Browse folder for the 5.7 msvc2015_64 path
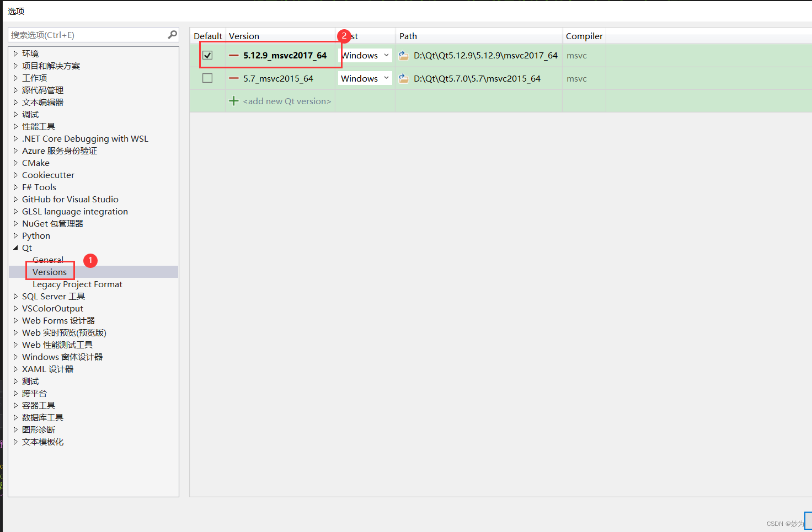Screen dimensions: 812x532 [404, 78]
